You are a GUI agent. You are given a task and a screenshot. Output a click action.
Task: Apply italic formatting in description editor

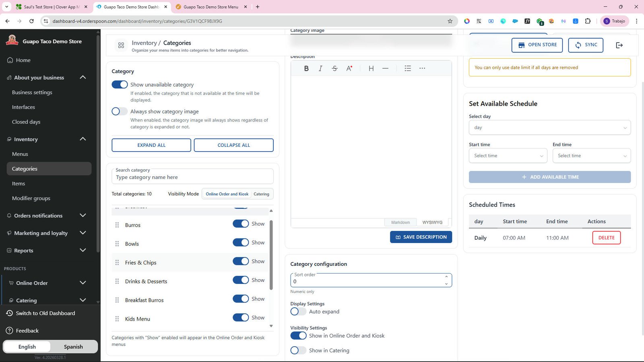320,68
